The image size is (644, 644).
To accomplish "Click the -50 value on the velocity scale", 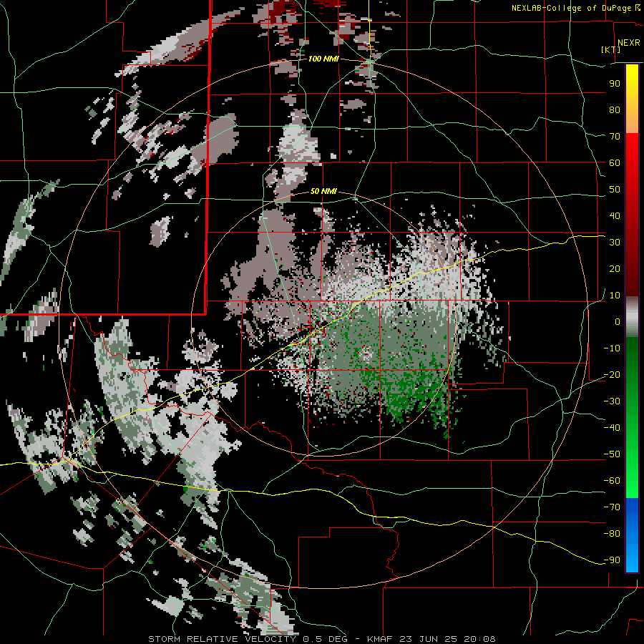I will (x=612, y=454).
